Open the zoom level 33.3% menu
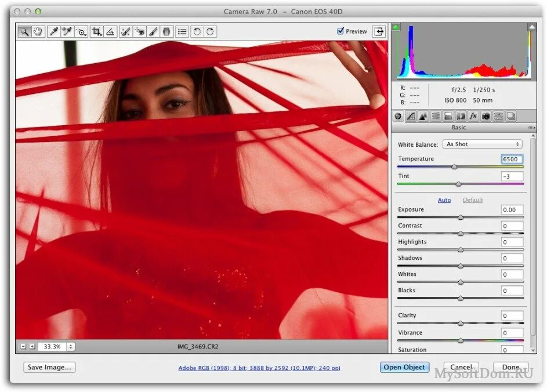The height and width of the screenshot is (392, 547). coord(71,347)
